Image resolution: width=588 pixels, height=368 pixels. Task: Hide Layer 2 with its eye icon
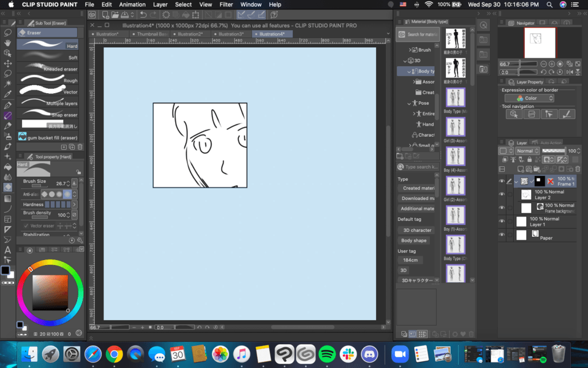[503, 194]
